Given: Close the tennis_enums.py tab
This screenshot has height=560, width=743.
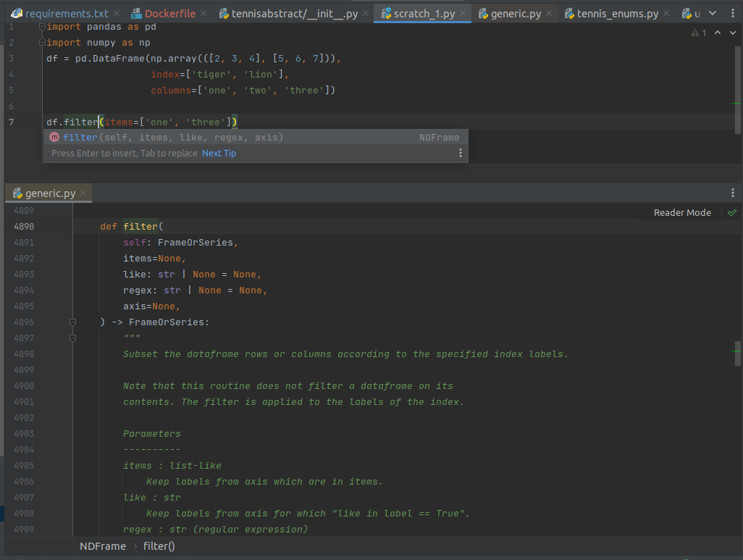Looking at the screenshot, I should [666, 13].
